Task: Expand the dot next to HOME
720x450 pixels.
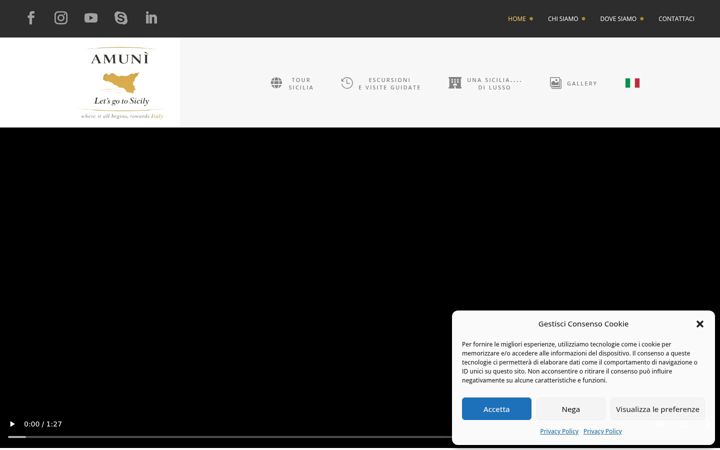Action: 531,19
